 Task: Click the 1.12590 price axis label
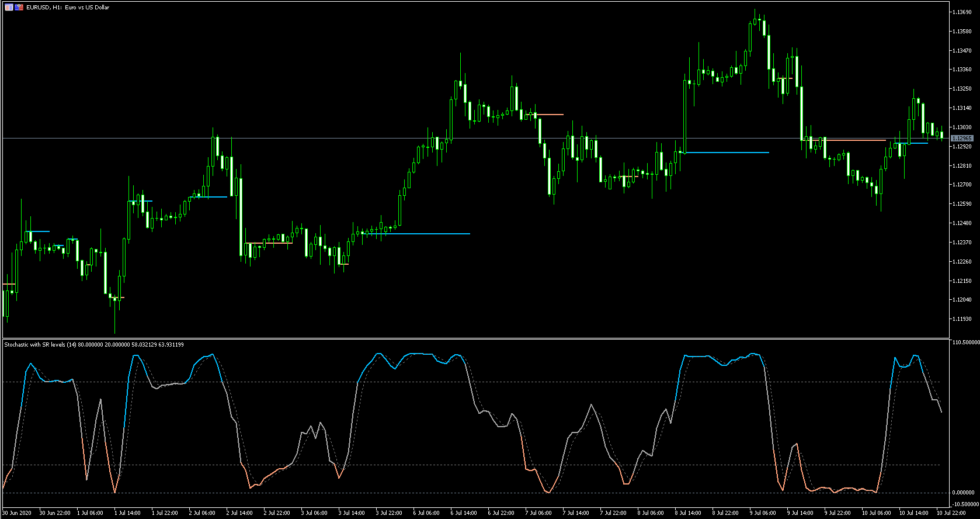click(961, 204)
